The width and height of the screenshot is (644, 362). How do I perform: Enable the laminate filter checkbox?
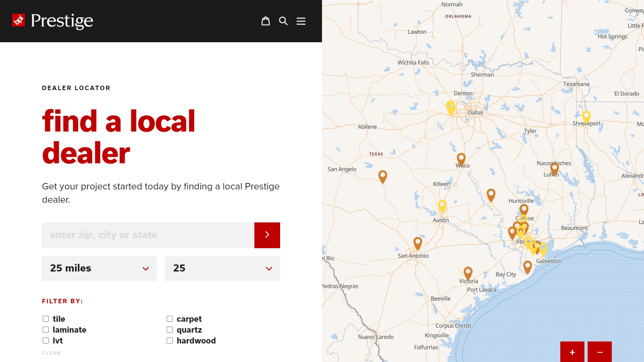point(46,330)
